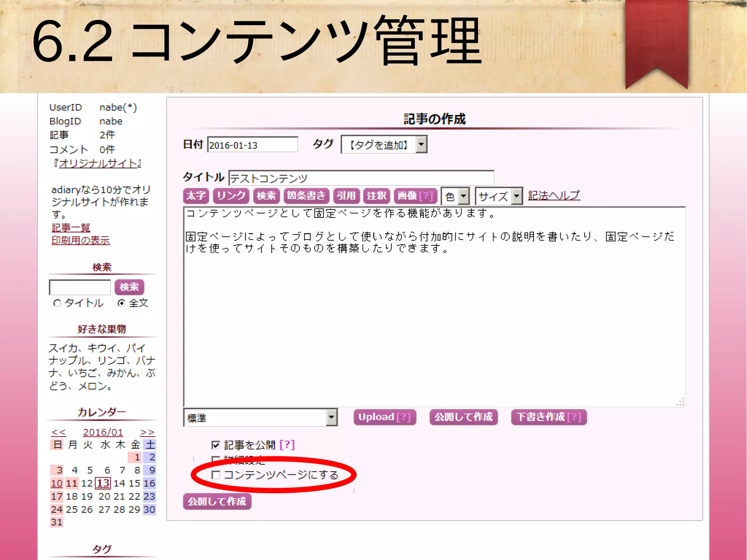Open the 2016/01 calendar month link
747x560 pixels.
point(103,432)
